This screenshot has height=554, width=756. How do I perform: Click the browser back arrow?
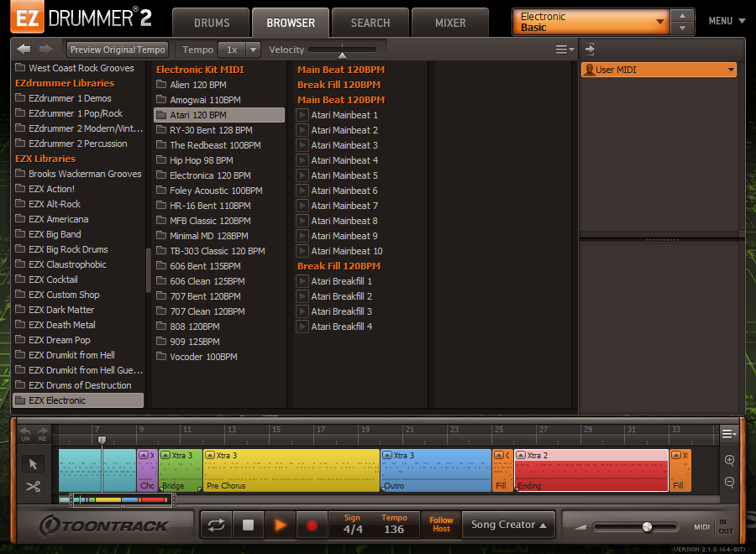(24, 50)
